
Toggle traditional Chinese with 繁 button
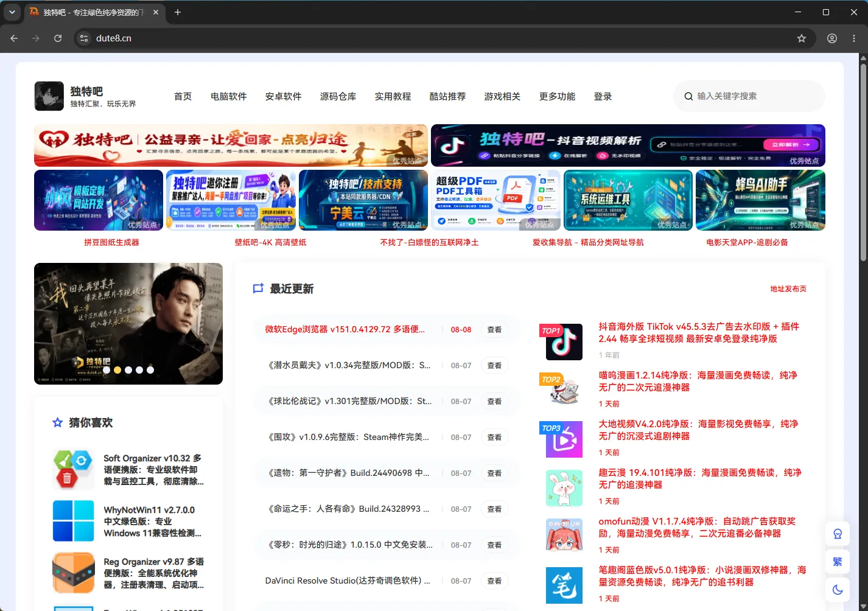click(838, 562)
